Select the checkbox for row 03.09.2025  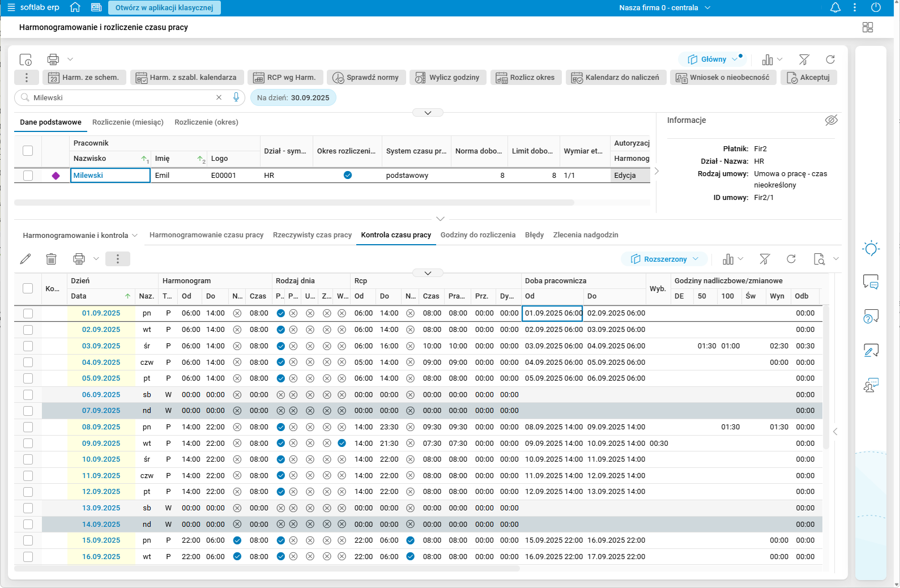click(x=28, y=346)
